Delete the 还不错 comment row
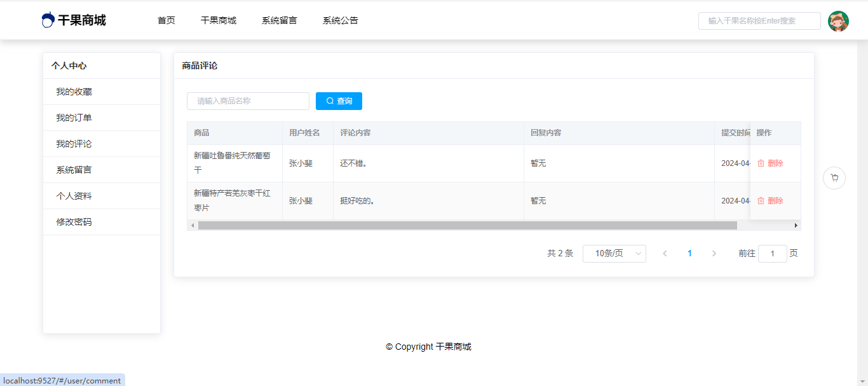Screen dimensions: 868x386 770,163
